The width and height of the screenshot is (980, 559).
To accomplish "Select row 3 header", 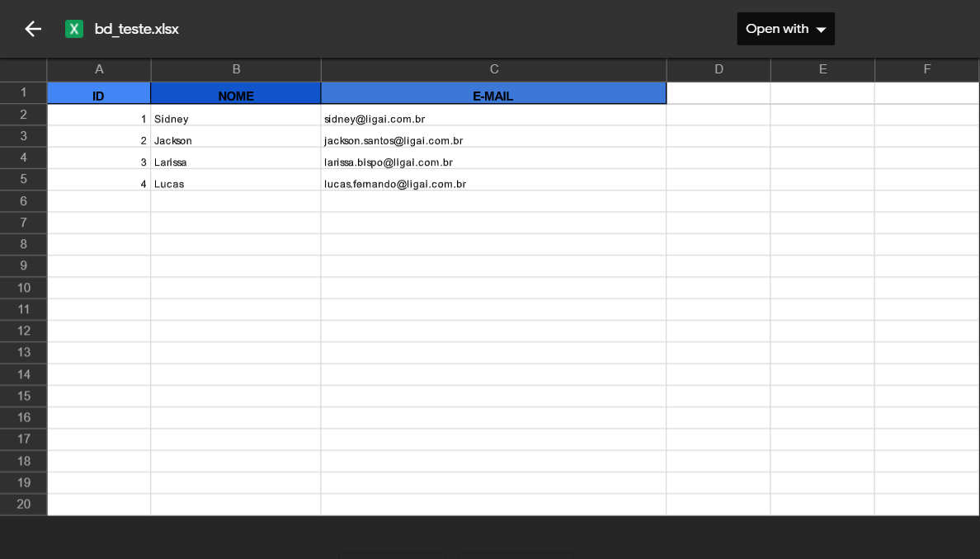I will 23,136.
